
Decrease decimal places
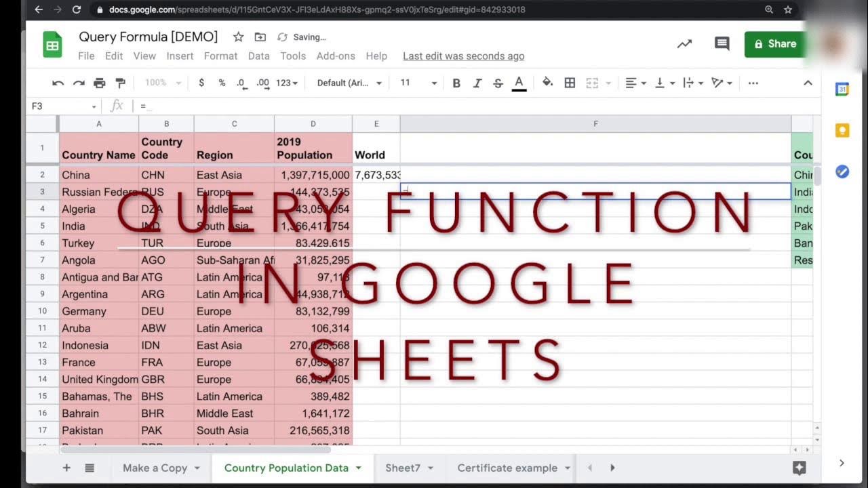click(x=241, y=83)
